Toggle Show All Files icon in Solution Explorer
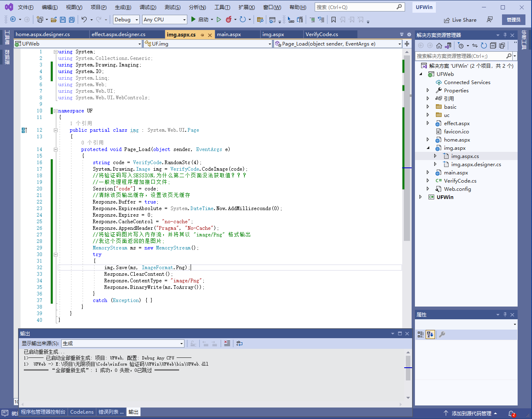Viewport: 532px width, 419px height. pyautogui.click(x=502, y=46)
